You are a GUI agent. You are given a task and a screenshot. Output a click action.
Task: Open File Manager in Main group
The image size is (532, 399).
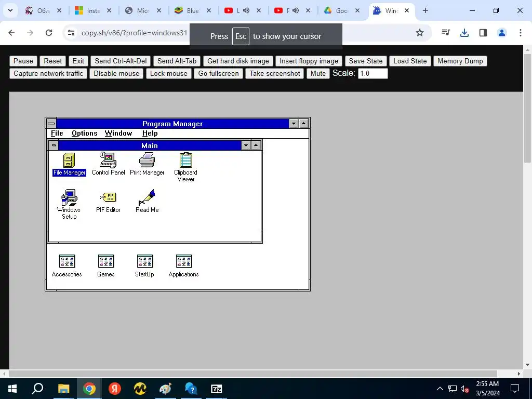point(69,164)
